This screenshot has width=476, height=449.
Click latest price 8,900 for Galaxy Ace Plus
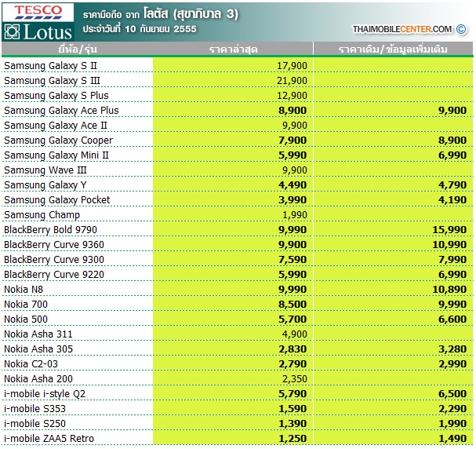coord(293,110)
